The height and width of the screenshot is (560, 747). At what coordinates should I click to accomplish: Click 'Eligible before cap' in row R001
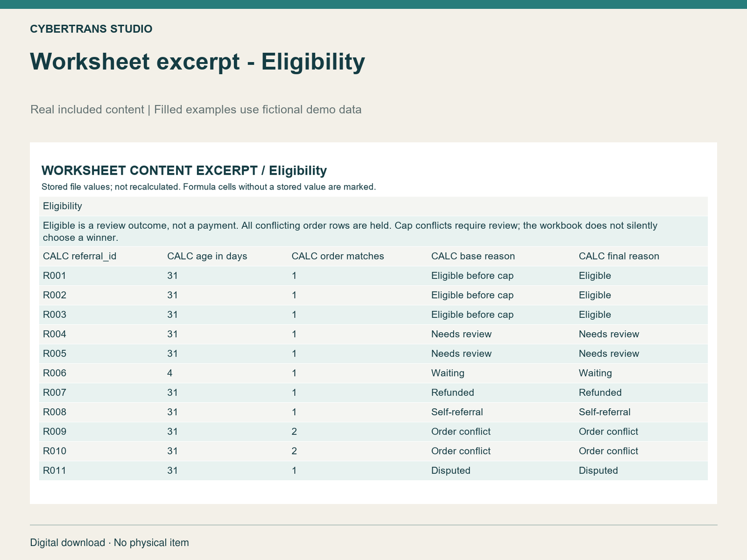[472, 276]
